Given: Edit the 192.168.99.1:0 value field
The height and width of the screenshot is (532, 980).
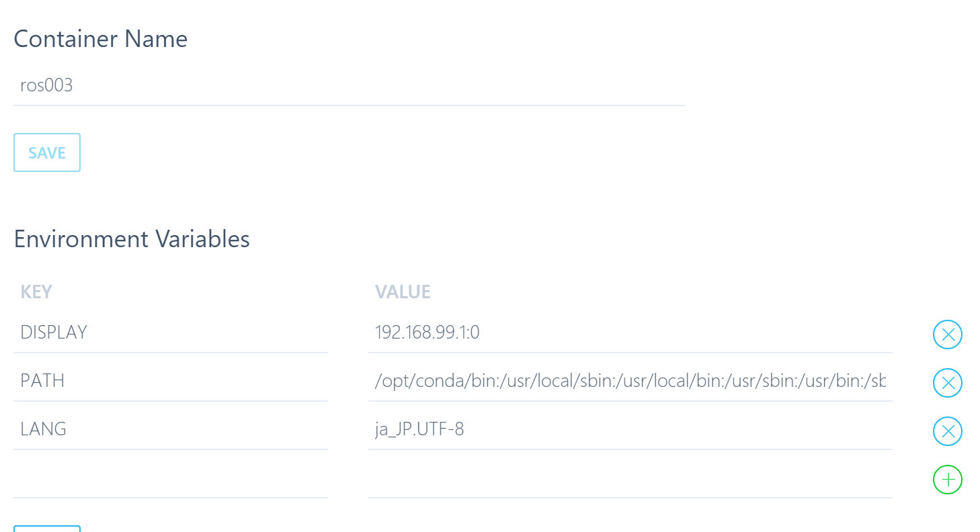Looking at the screenshot, I should pyautogui.click(x=630, y=333).
